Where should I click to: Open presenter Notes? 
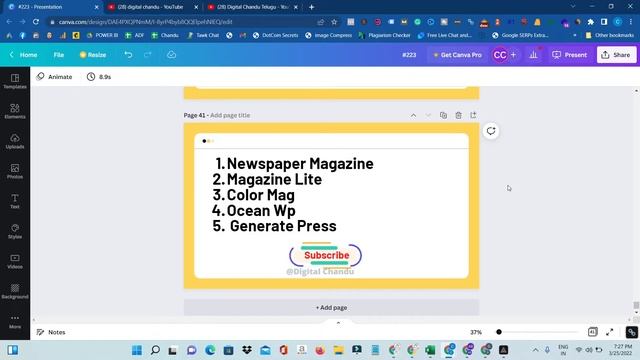click(51, 332)
